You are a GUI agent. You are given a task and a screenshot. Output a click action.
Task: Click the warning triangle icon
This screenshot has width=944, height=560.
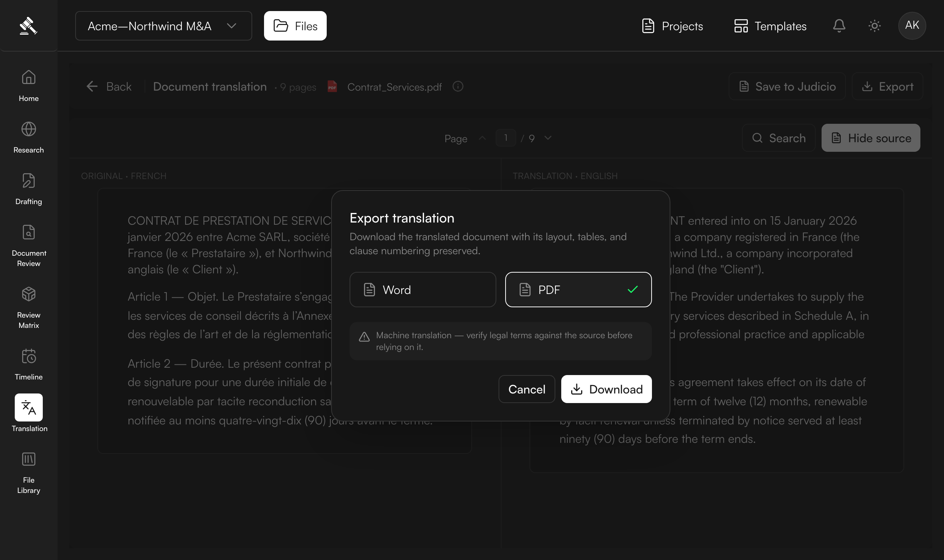(x=364, y=337)
